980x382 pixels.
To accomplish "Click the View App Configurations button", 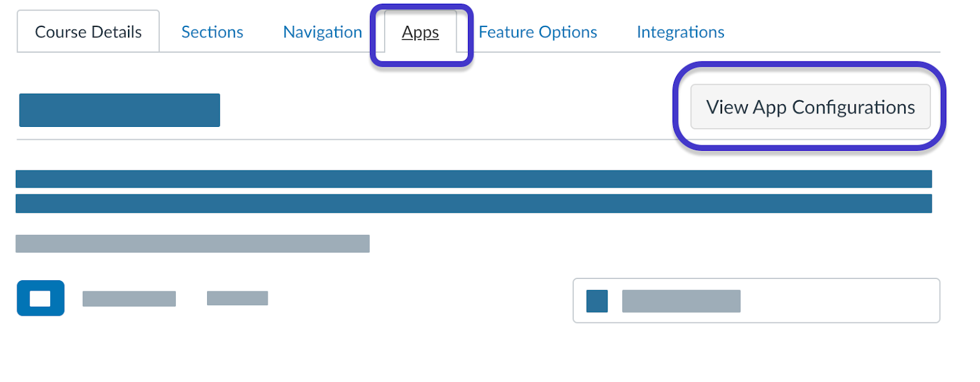I will pos(810,107).
